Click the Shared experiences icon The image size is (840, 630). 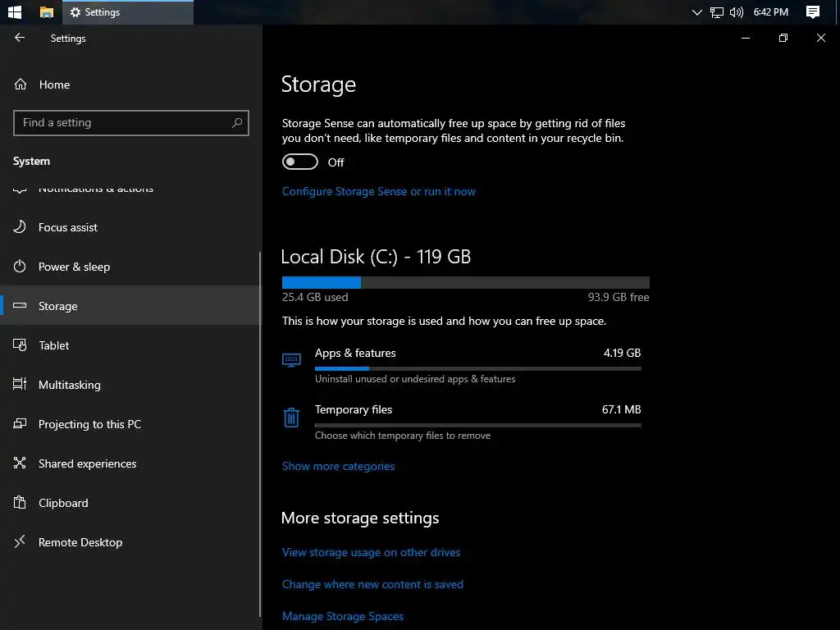pyautogui.click(x=20, y=463)
